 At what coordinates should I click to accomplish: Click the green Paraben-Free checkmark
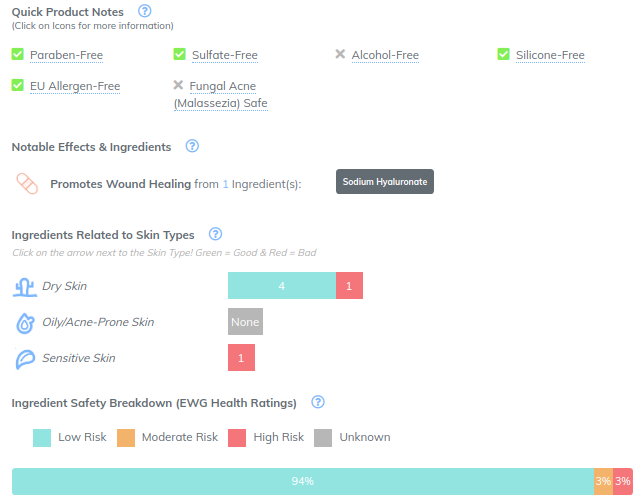point(18,54)
